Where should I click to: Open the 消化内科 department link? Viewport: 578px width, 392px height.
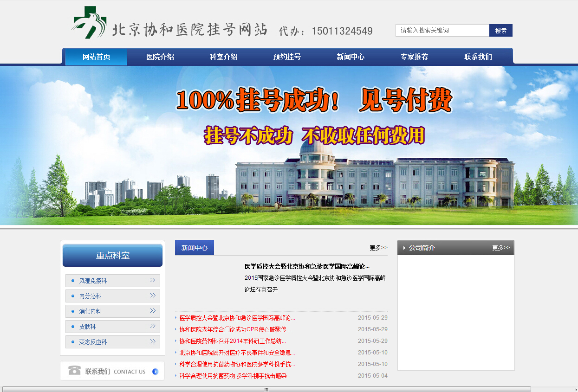[90, 311]
